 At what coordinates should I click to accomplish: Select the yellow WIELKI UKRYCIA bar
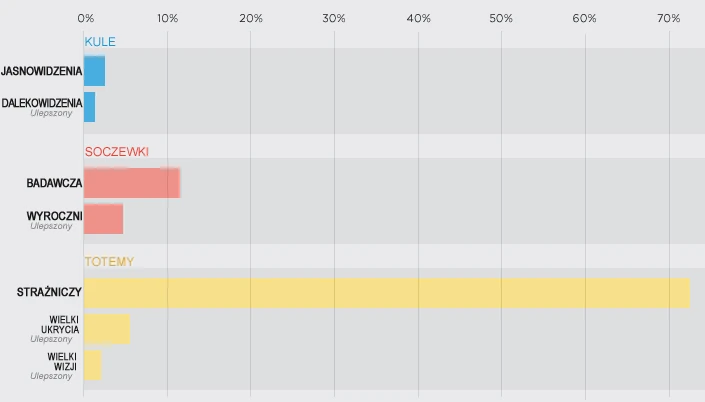point(107,329)
